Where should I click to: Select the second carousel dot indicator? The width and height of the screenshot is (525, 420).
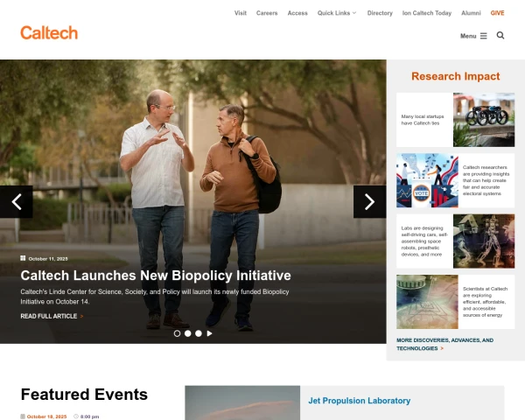(x=188, y=333)
